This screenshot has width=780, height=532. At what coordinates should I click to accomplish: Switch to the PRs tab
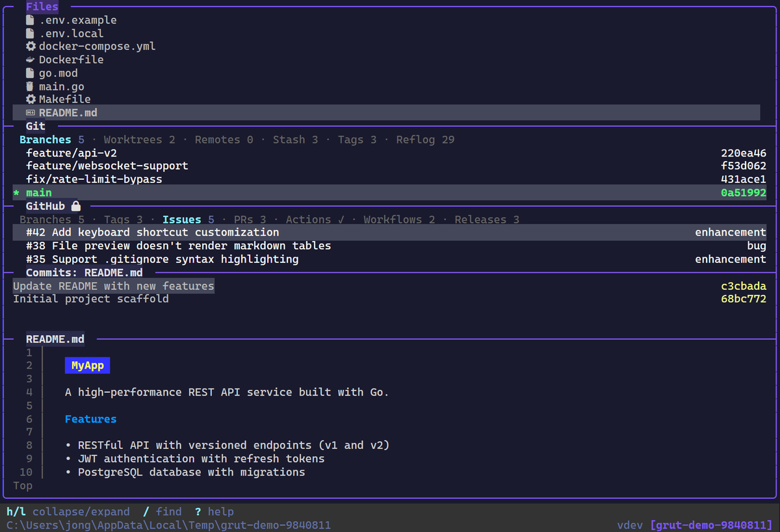point(250,220)
